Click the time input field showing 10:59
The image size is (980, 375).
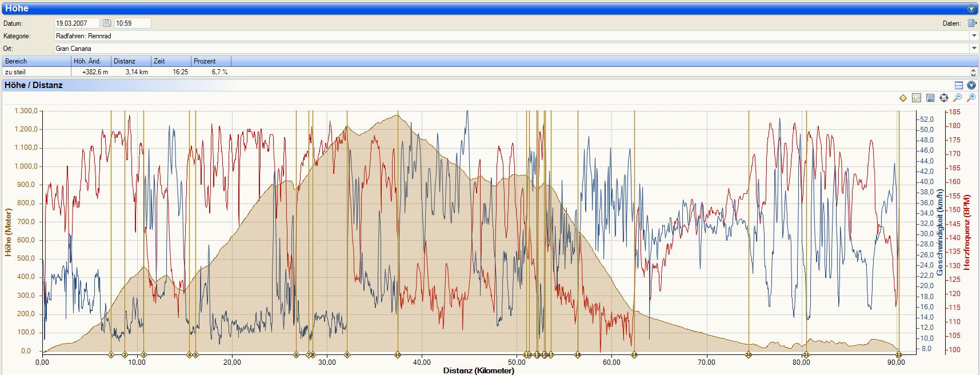coord(133,23)
